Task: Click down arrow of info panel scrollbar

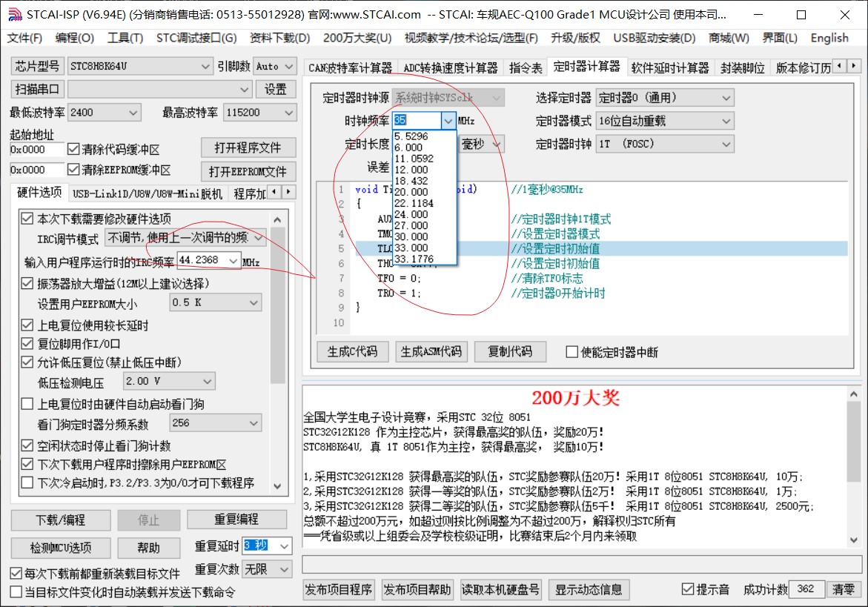Action: click(x=853, y=540)
